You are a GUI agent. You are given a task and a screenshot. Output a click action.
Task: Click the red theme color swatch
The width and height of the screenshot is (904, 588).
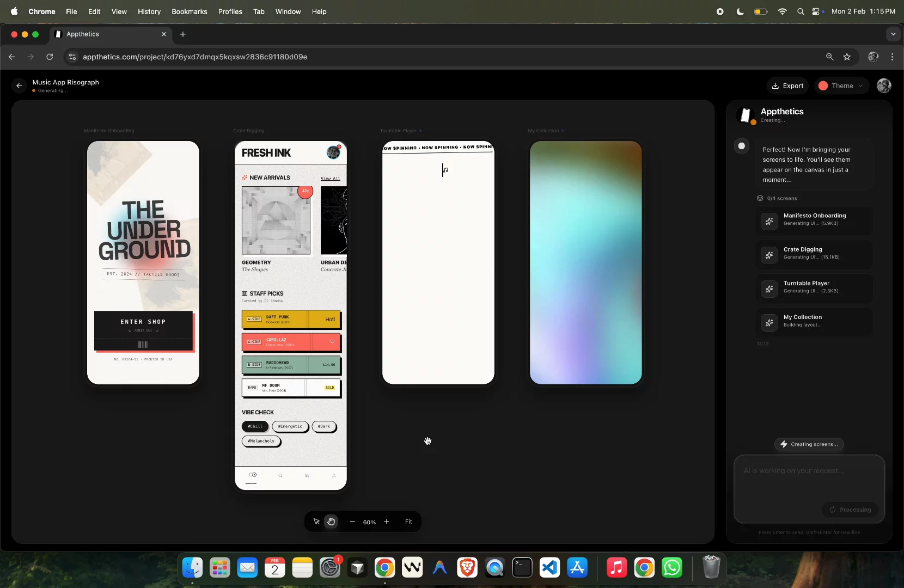pos(823,85)
